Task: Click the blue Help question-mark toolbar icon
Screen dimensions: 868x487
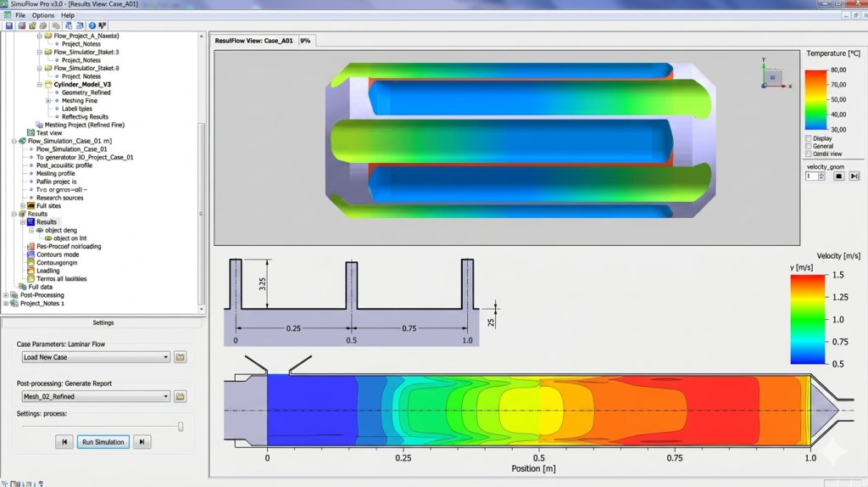Action: 92,25
